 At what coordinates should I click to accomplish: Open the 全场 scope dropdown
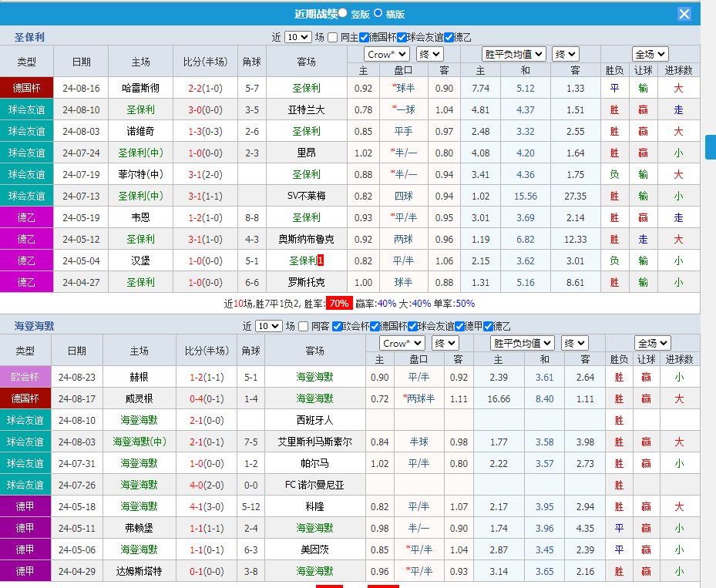pyautogui.click(x=650, y=54)
